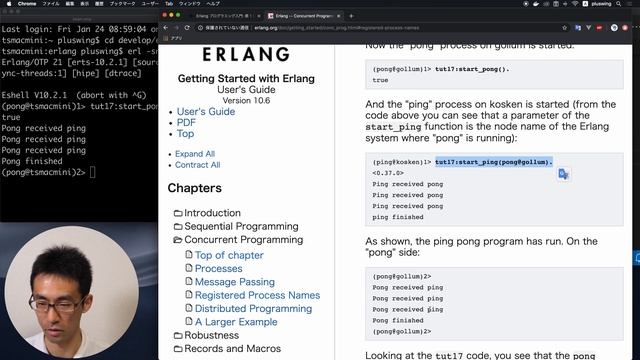Open the Distributed Programming section link
The height and width of the screenshot is (360, 640).
pos(253,309)
